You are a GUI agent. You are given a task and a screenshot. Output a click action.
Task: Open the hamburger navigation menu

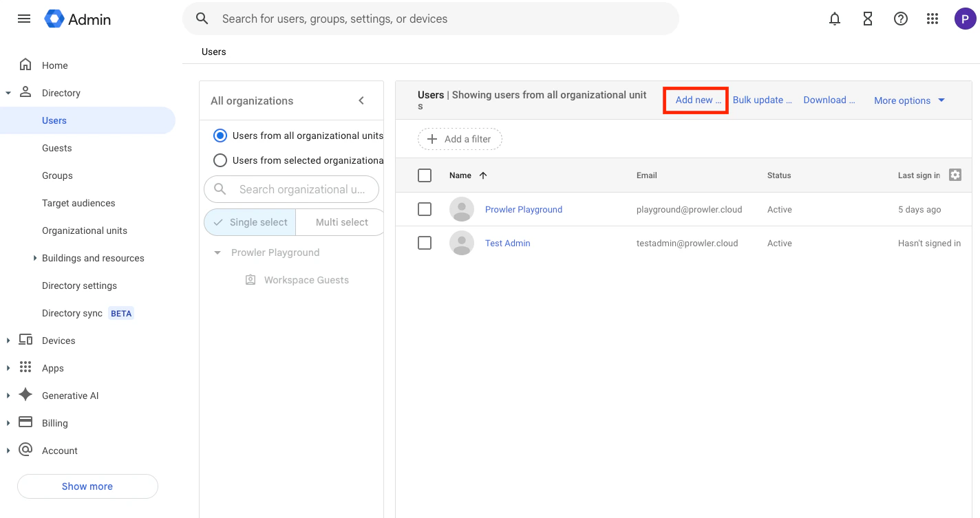tap(23, 19)
